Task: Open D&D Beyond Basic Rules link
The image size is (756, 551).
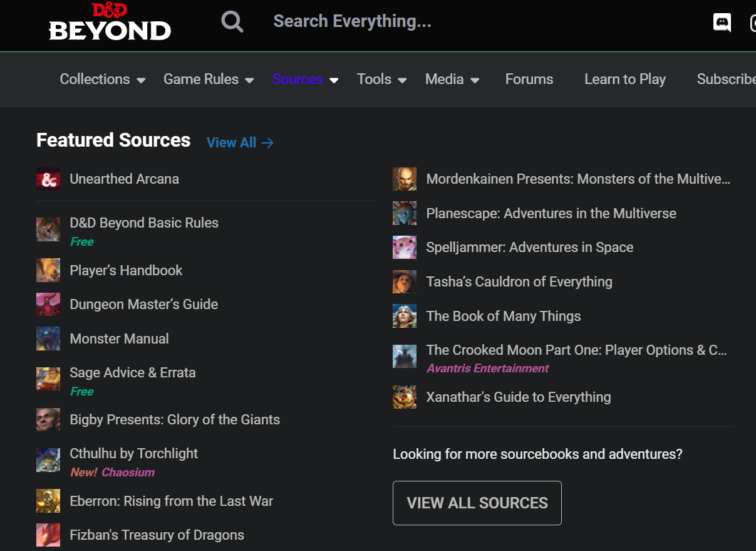Action: tap(144, 223)
